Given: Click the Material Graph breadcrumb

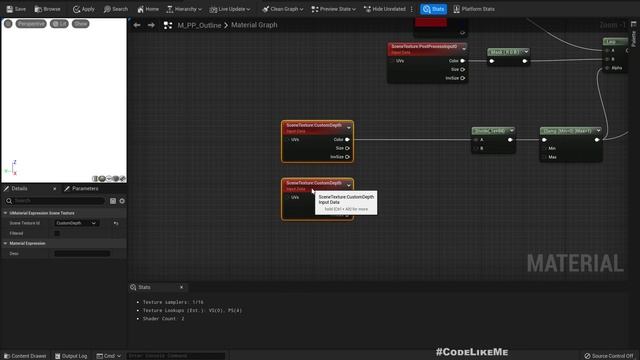Looking at the screenshot, I should pyautogui.click(x=254, y=25).
